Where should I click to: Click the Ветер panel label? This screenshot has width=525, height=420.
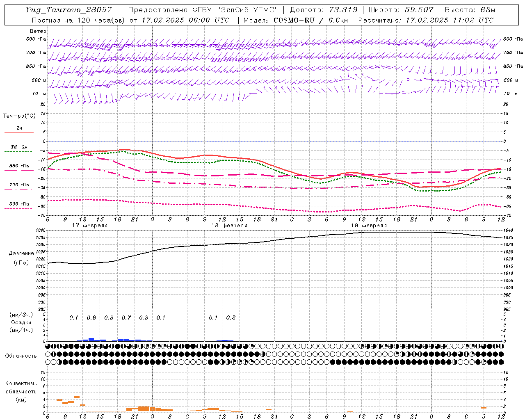(38, 31)
